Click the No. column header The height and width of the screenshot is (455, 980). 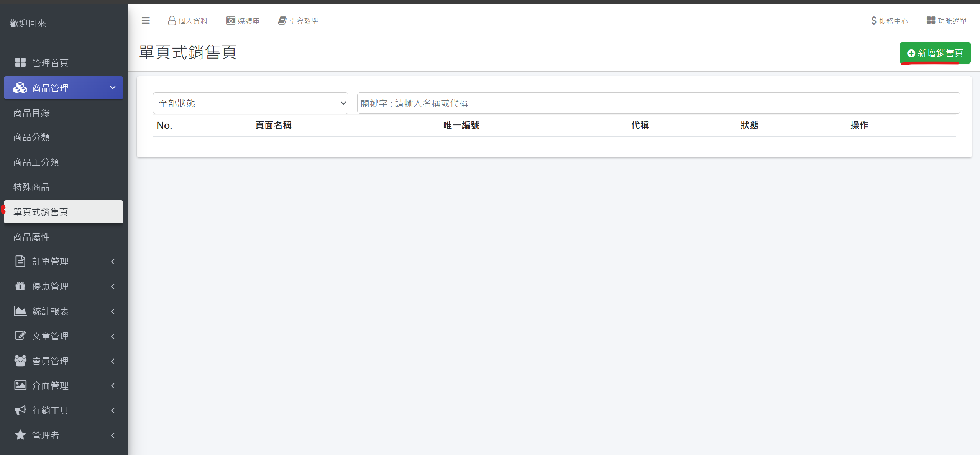click(x=164, y=125)
